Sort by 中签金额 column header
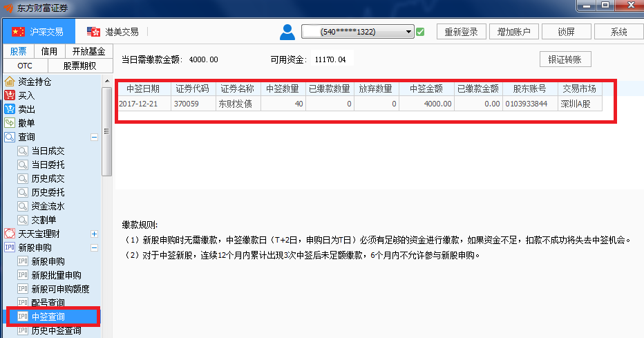 pyautogui.click(x=426, y=88)
